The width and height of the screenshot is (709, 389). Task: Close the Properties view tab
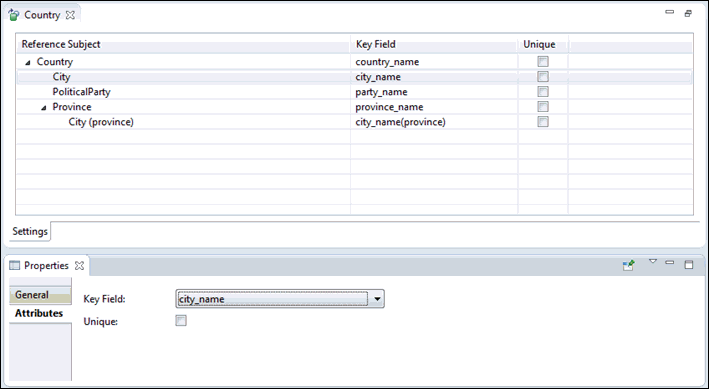(79, 266)
